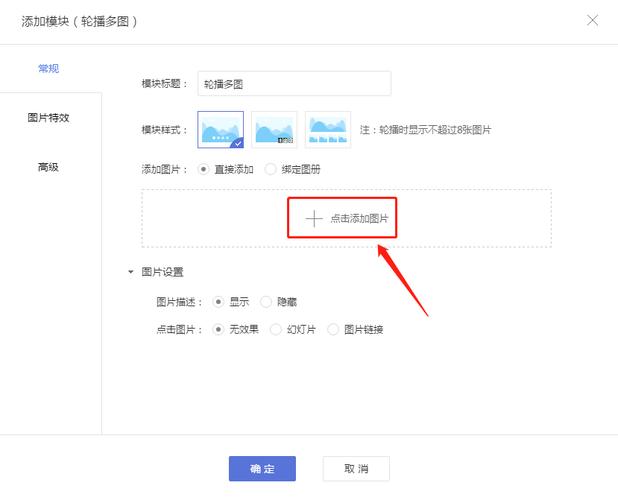This screenshot has height=500, width=618.
Task: Choose 无效果 for 点击图片
Action: tap(219, 329)
